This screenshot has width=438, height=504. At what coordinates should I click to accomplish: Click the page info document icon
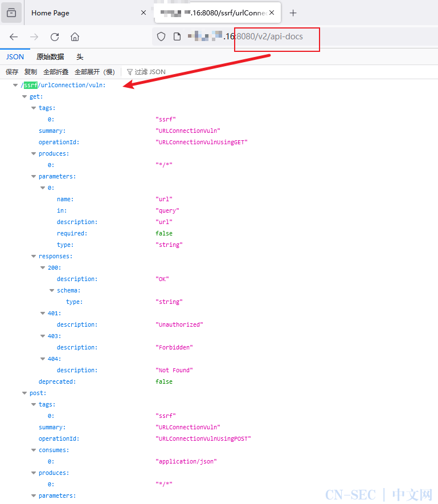click(177, 36)
